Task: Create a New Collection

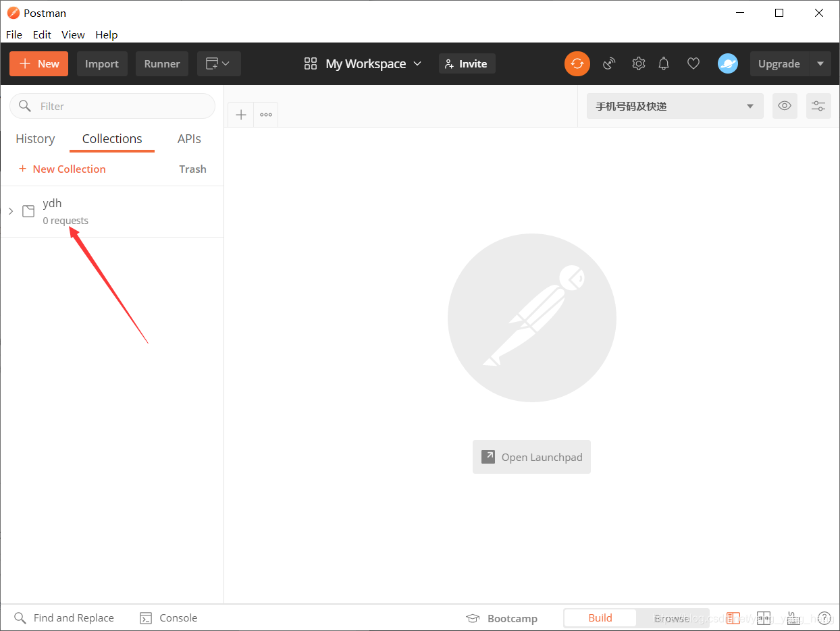Action: click(x=62, y=169)
